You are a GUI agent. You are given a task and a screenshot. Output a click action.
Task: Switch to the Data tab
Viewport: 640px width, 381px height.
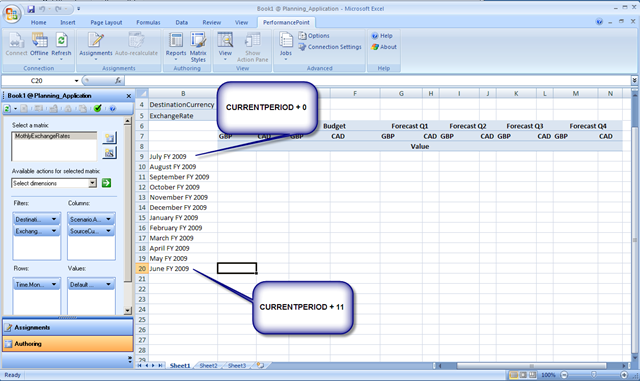click(x=182, y=22)
